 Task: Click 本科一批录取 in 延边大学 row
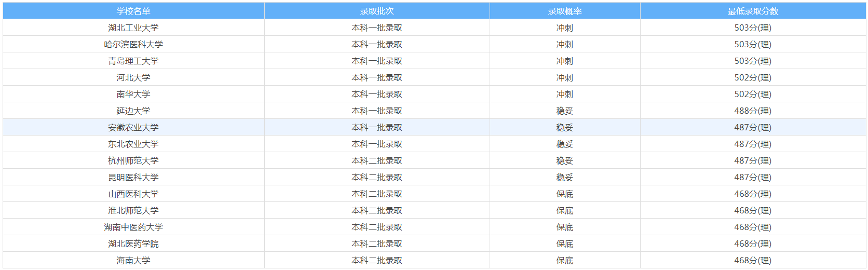(377, 111)
